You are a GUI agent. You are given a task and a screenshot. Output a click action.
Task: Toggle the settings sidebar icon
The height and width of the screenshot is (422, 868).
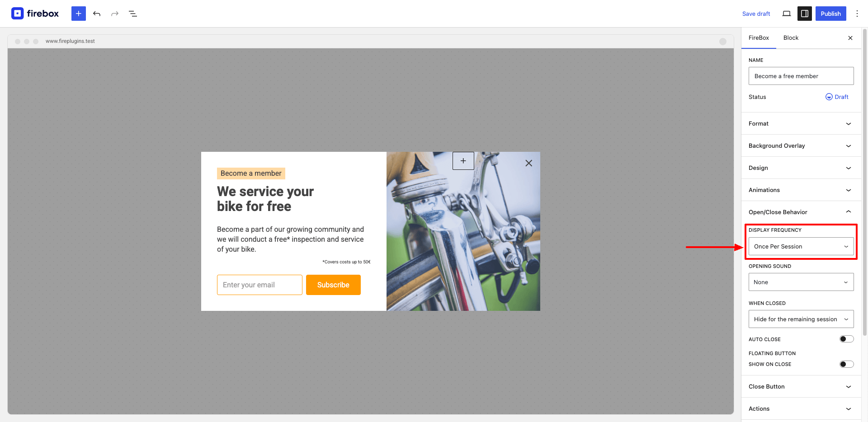(x=805, y=14)
